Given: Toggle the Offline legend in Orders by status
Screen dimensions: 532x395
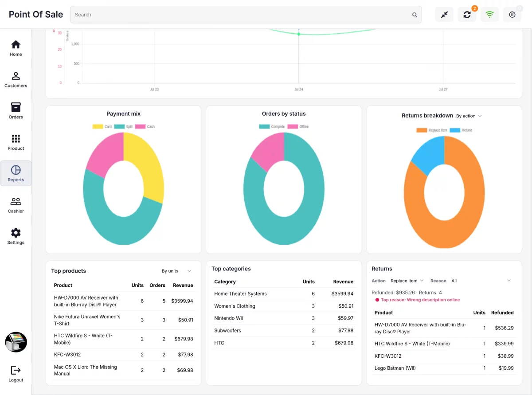Looking at the screenshot, I should click(298, 127).
